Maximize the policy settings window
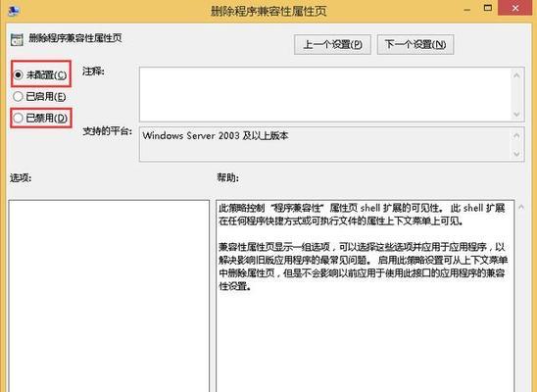537x392 pixels. click(488, 8)
